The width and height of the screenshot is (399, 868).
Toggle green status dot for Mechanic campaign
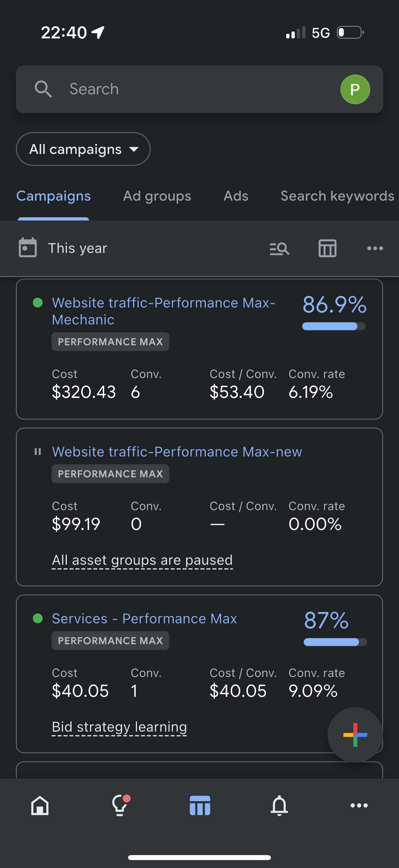point(38,303)
